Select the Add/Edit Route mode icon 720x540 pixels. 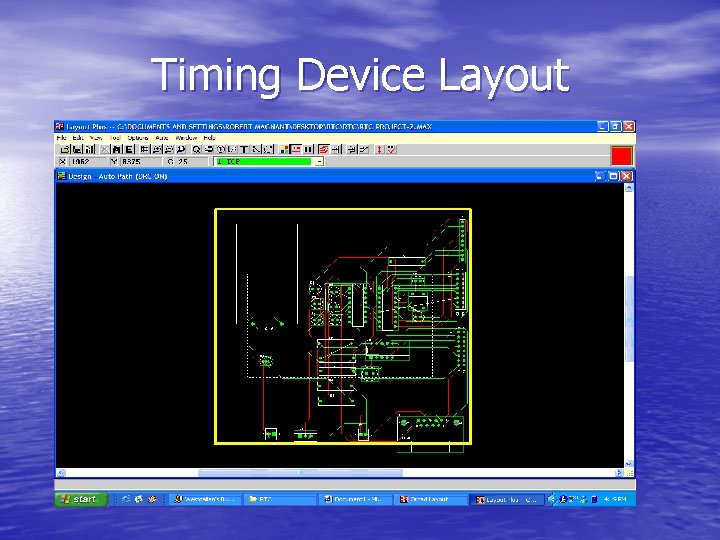tap(364, 149)
